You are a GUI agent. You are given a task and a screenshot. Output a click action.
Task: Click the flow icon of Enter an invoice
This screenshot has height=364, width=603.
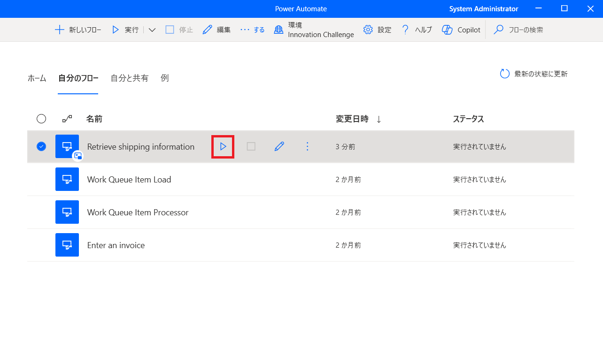(x=67, y=245)
